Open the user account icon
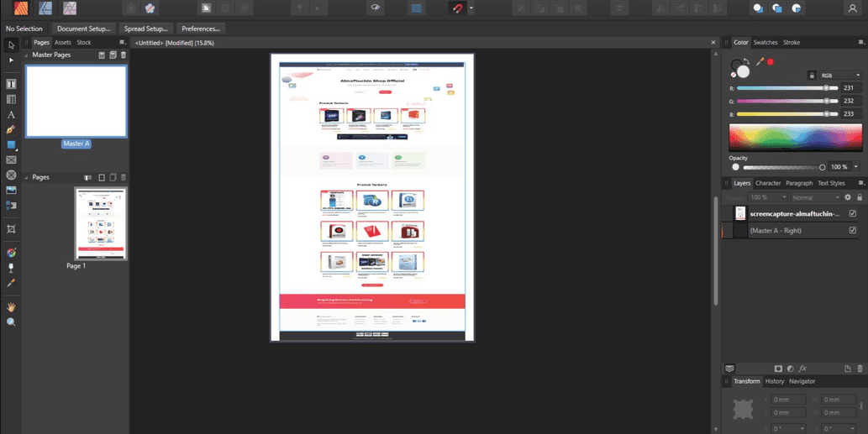Viewport: 868px width, 434px height. click(x=853, y=8)
